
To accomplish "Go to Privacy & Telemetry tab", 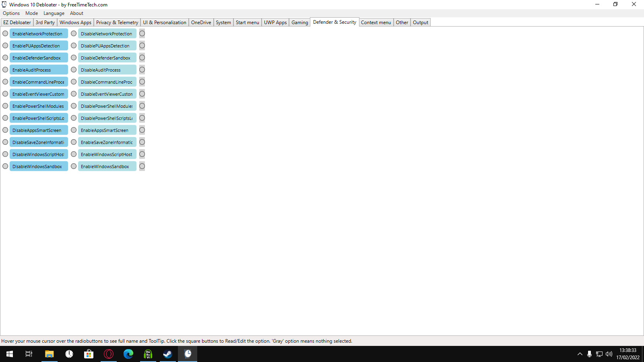I will click(x=117, y=23).
